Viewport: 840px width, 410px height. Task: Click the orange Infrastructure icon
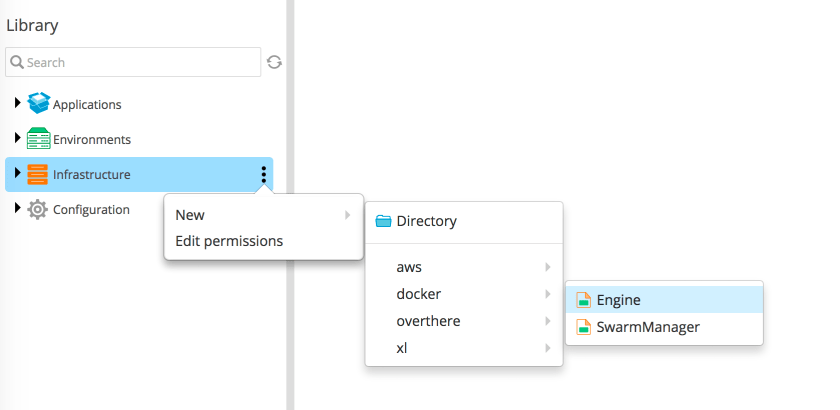tap(38, 174)
